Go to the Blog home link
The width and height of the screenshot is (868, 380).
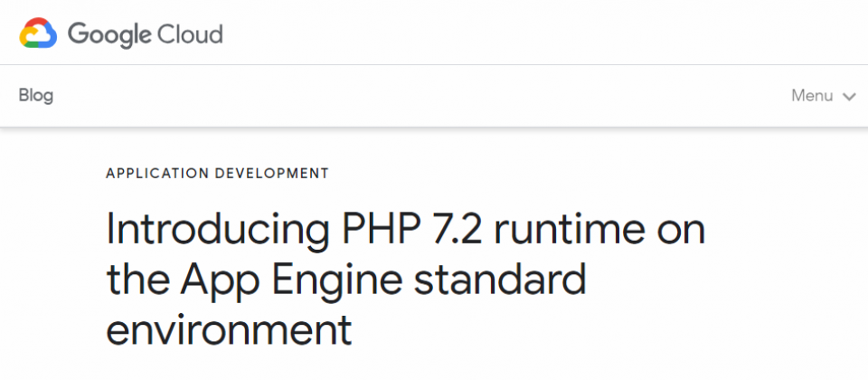[36, 95]
